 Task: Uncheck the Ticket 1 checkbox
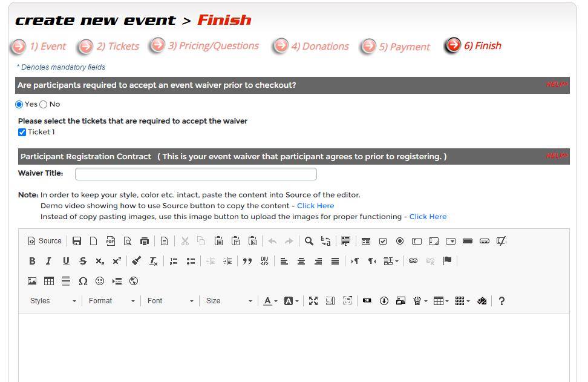(x=22, y=132)
